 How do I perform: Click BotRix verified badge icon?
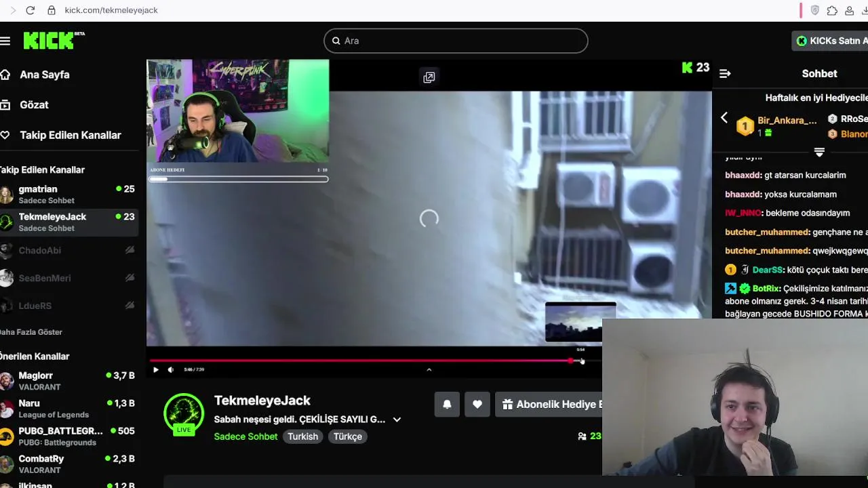pos(745,289)
